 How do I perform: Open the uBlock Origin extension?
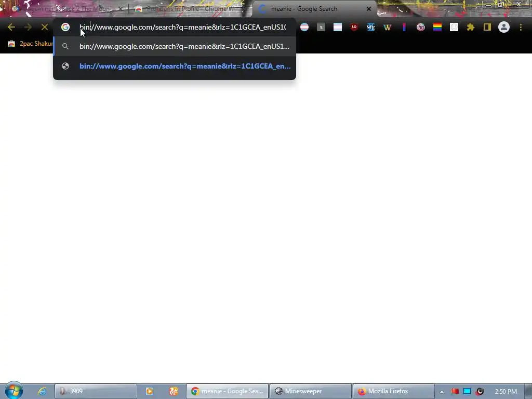pyautogui.click(x=354, y=27)
